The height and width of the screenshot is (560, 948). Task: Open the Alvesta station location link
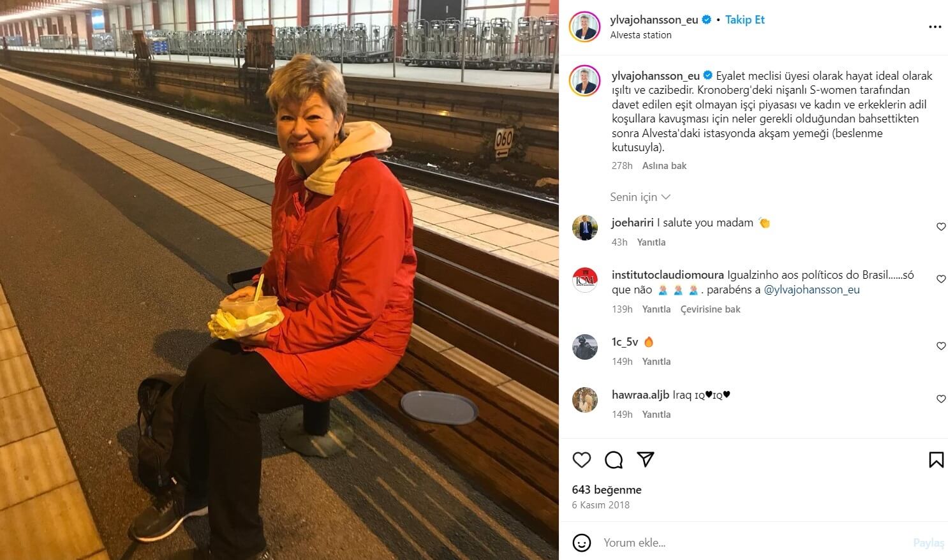click(641, 35)
